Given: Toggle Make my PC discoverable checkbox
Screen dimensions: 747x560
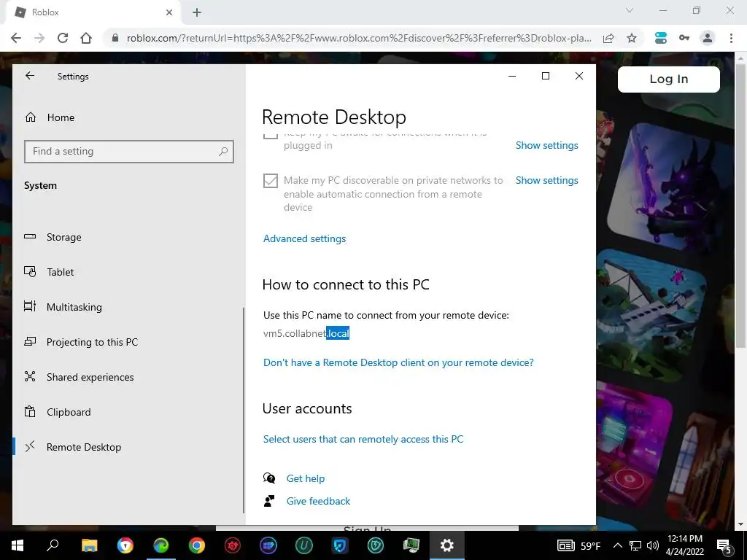Looking at the screenshot, I should [x=271, y=181].
